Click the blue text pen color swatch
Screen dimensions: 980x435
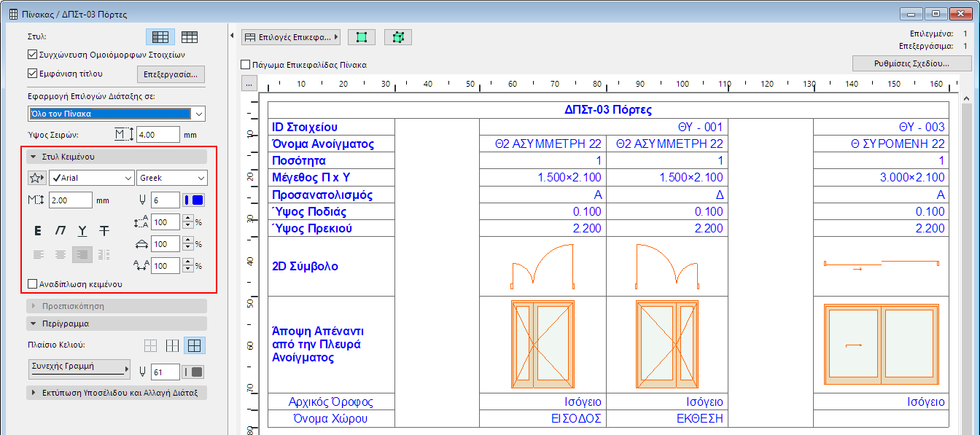click(193, 200)
